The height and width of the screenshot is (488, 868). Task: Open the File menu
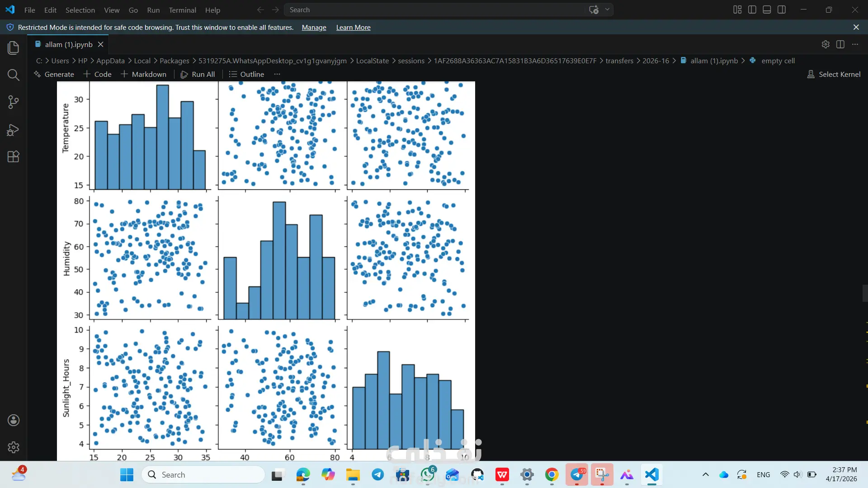30,10
